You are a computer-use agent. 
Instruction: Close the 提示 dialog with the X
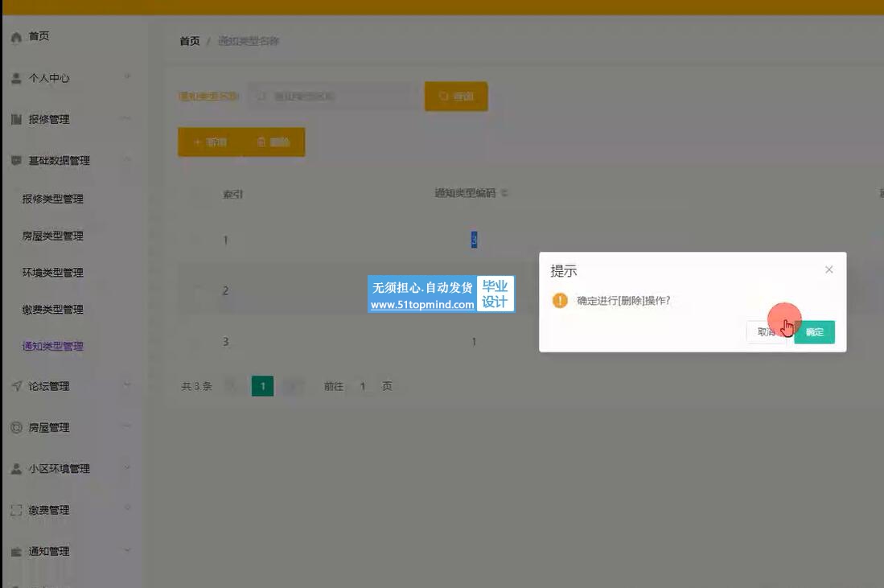tap(828, 269)
